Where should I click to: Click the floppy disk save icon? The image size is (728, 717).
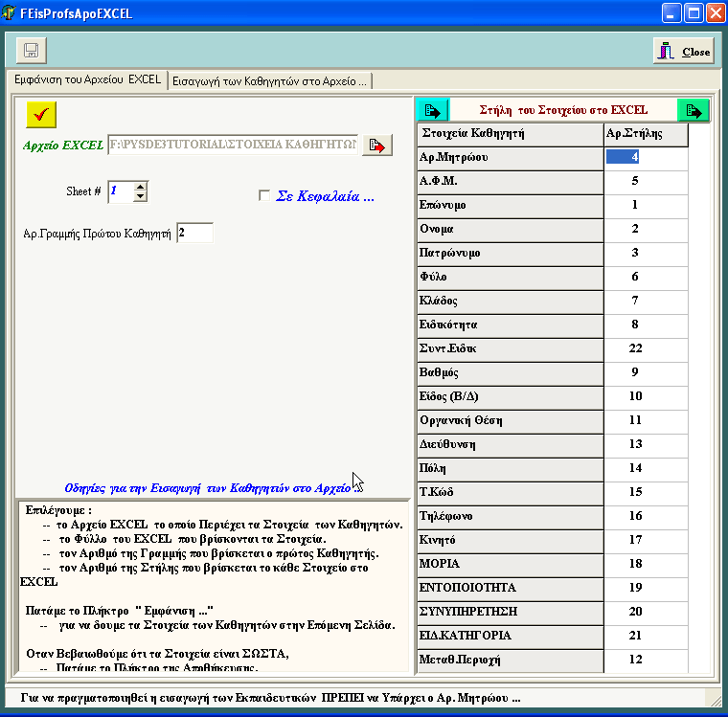[30, 50]
